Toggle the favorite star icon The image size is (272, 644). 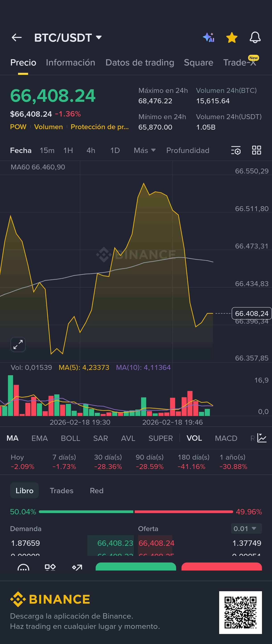[x=232, y=37]
